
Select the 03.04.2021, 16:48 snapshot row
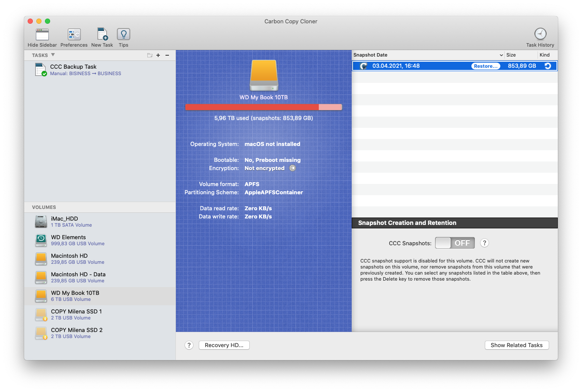point(455,66)
